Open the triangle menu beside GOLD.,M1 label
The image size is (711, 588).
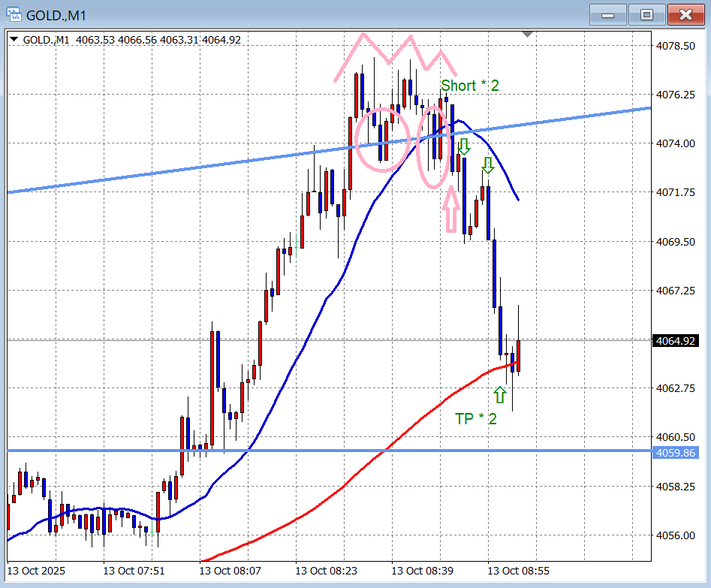pyautogui.click(x=14, y=40)
